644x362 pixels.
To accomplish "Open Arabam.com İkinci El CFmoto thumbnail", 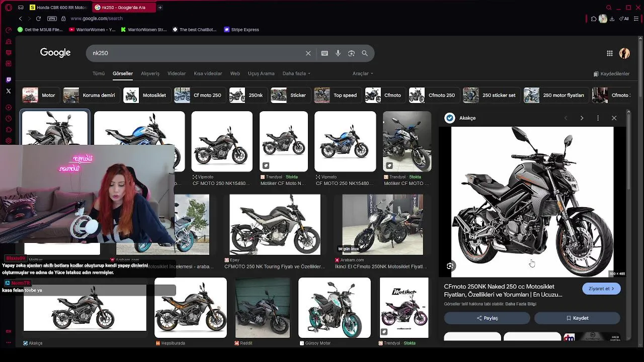I will [x=382, y=225].
